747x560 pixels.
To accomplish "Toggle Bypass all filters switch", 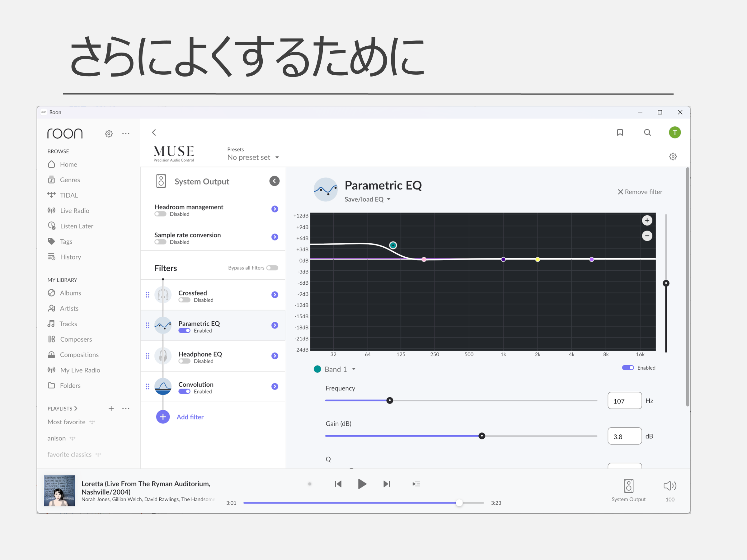I will [272, 268].
